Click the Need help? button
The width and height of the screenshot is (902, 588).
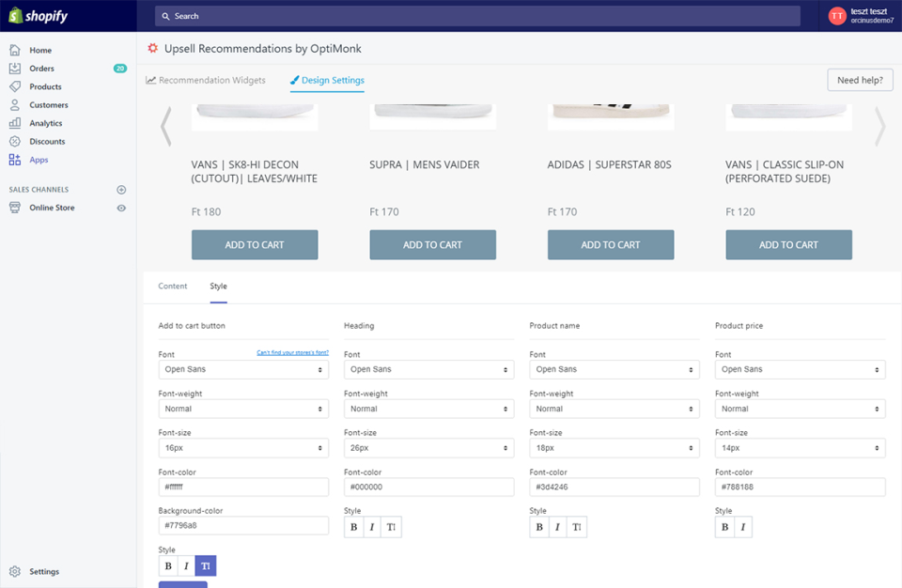coord(860,80)
